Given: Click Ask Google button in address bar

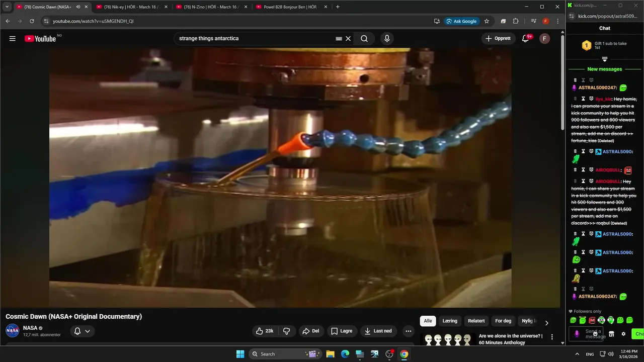Looking at the screenshot, I should [461, 21].
